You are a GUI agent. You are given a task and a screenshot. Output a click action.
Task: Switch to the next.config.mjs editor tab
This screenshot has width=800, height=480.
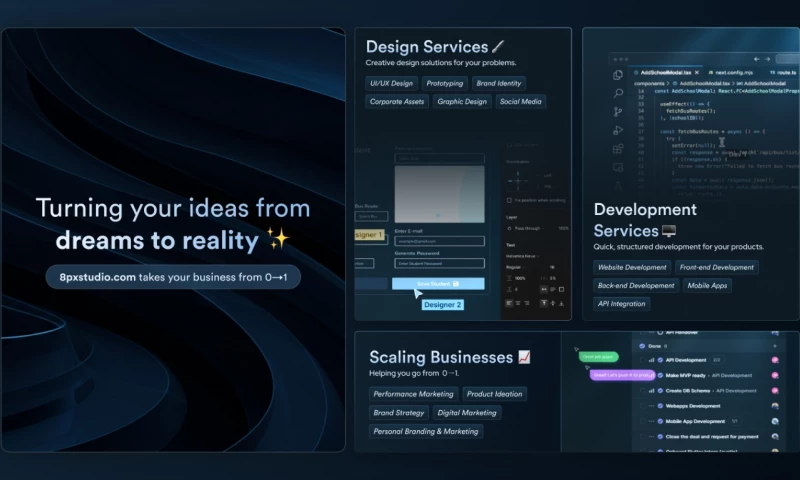point(730,73)
